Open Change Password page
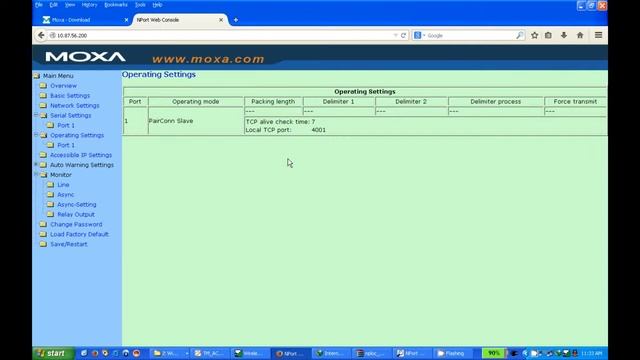Viewport: 640px width, 360px height. pos(76,224)
